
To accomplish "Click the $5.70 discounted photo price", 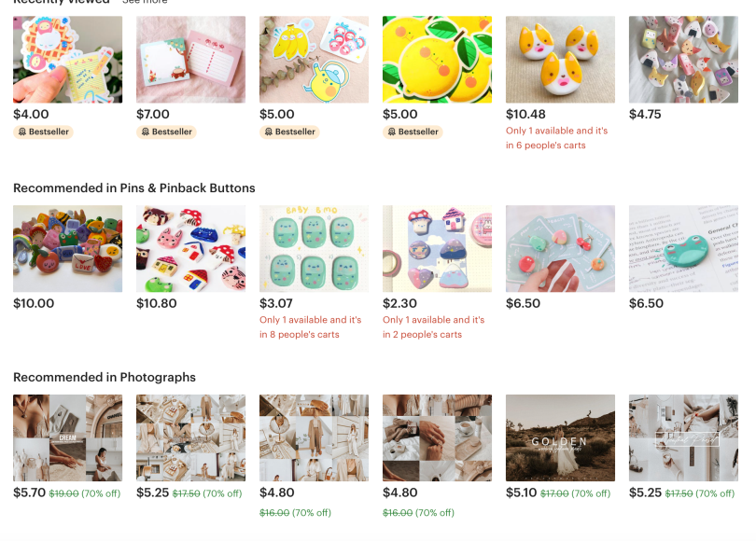I will [x=30, y=492].
